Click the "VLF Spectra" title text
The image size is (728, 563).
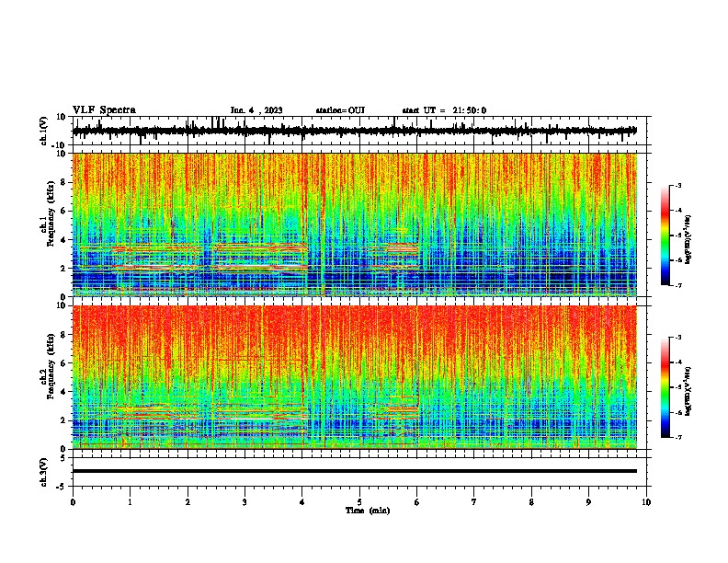pos(104,110)
